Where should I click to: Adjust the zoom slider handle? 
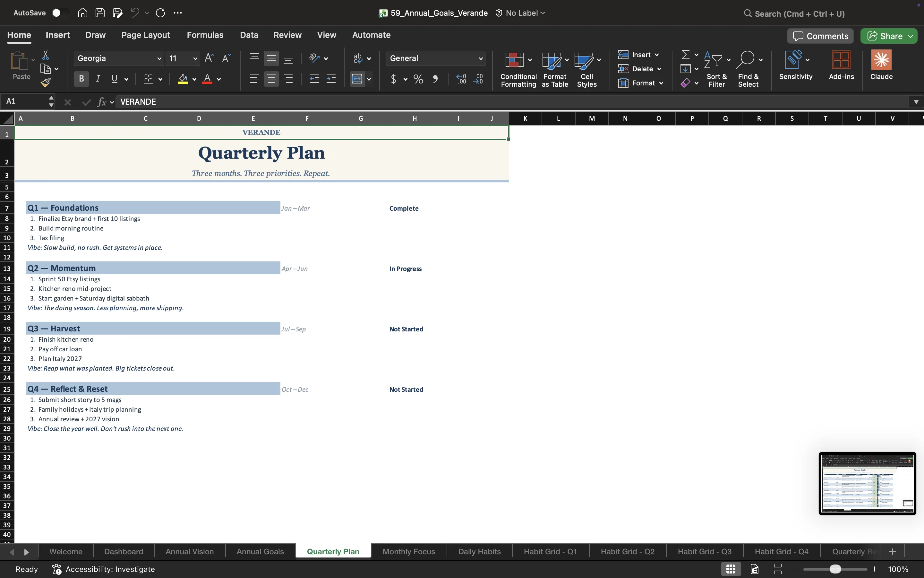[x=835, y=569]
